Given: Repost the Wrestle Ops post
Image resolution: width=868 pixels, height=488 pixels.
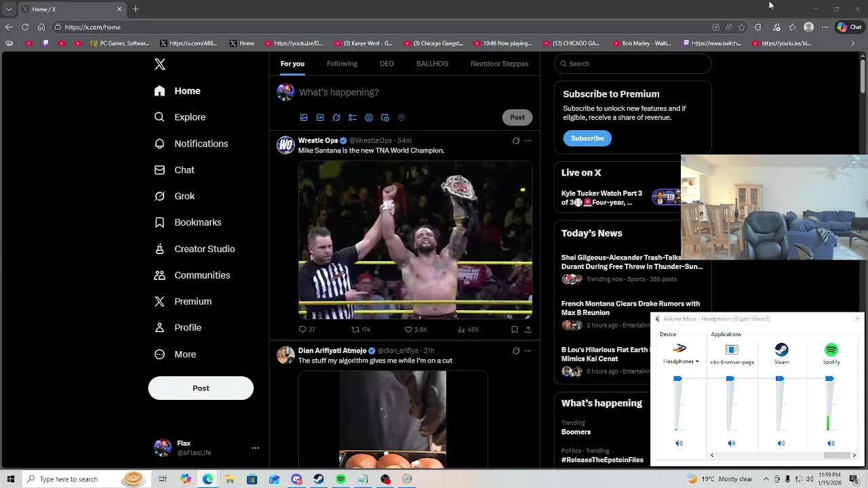Looking at the screenshot, I should [360, 329].
